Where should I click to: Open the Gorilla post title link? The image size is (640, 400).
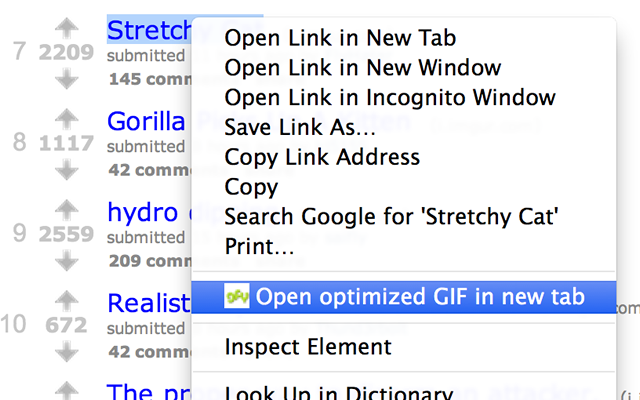click(146, 122)
